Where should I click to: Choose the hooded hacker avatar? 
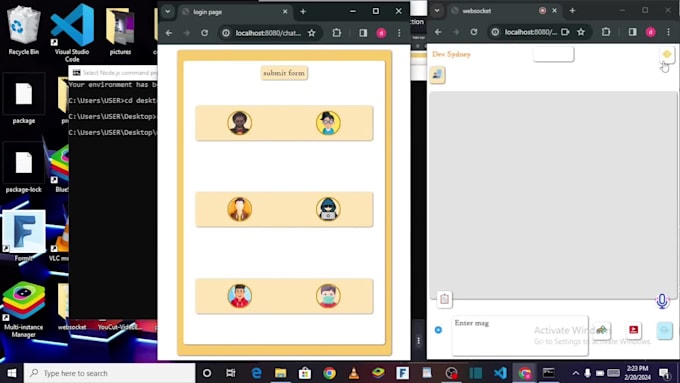point(328,209)
